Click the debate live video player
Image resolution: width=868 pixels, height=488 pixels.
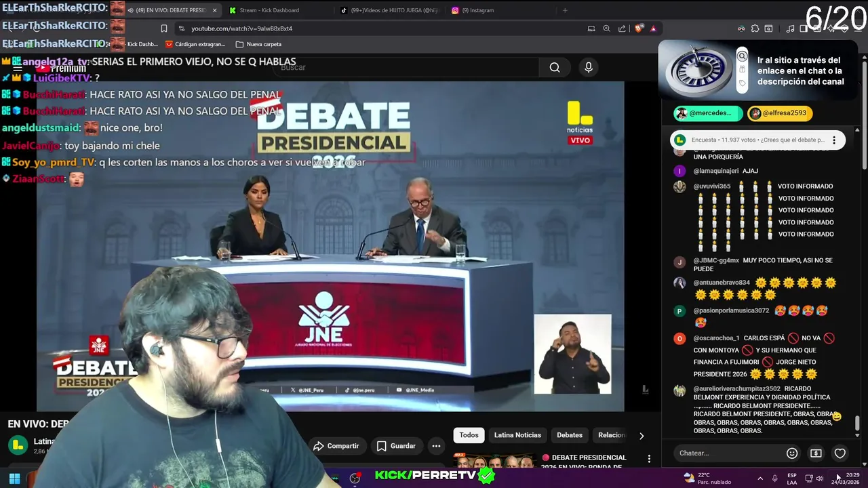tap(330, 246)
